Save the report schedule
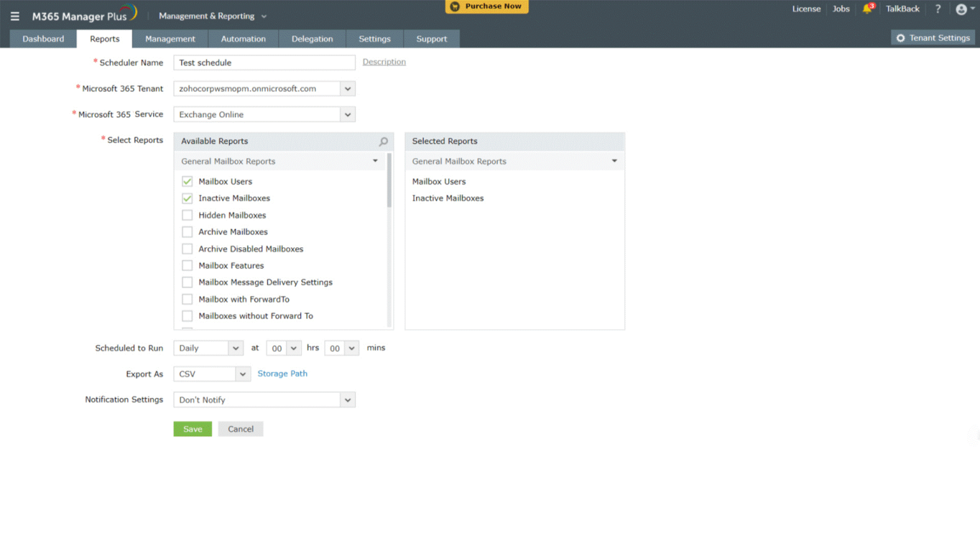This screenshot has height=551, width=980. pyautogui.click(x=193, y=429)
